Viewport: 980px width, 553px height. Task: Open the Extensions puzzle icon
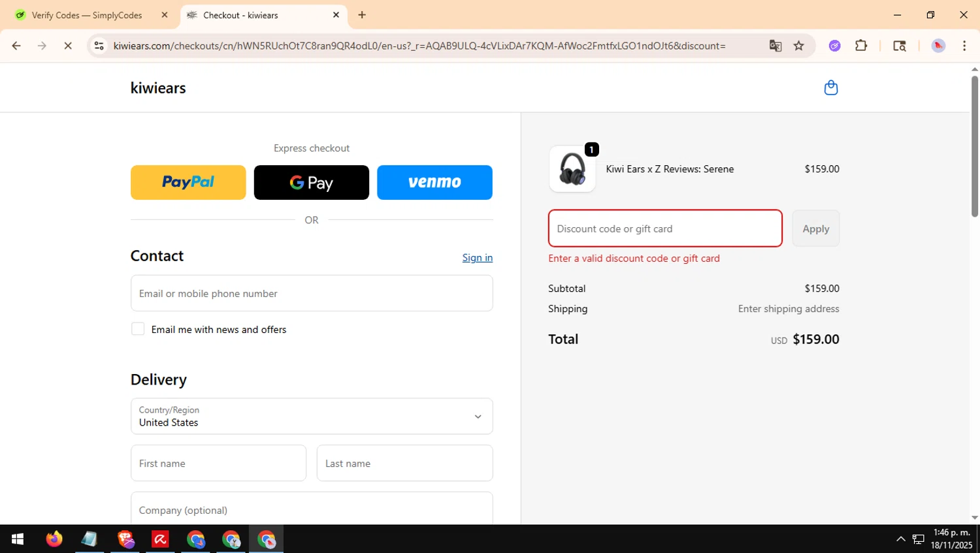pyautogui.click(x=861, y=46)
